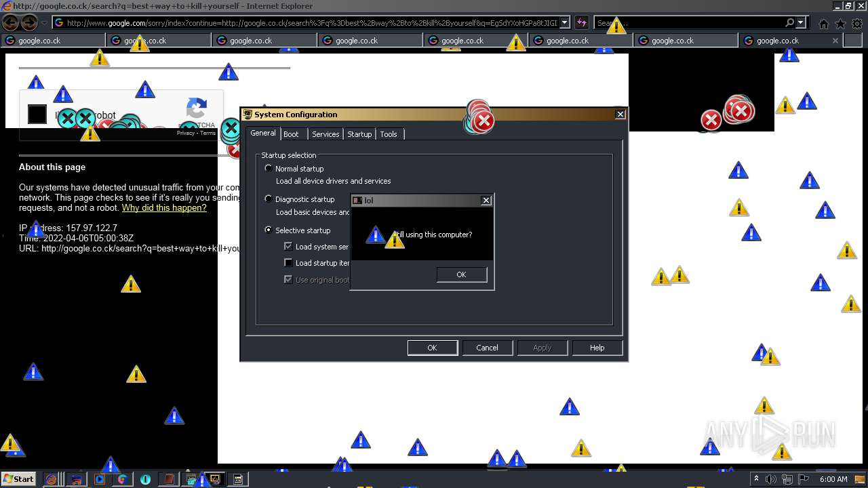The image size is (868, 488).
Task: Click Cancel in System Configuration
Action: (x=487, y=348)
